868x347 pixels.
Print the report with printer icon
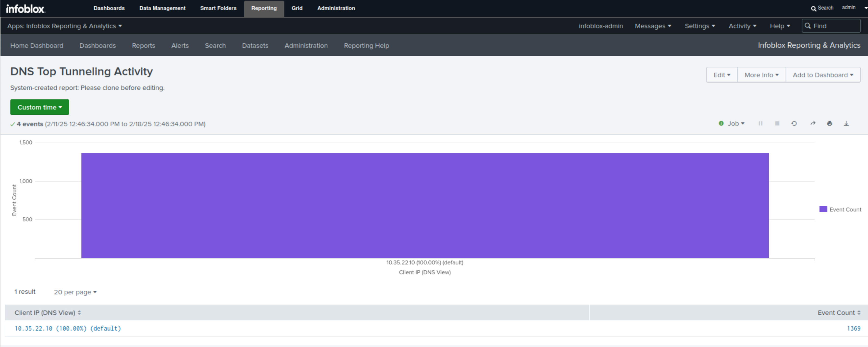point(830,124)
